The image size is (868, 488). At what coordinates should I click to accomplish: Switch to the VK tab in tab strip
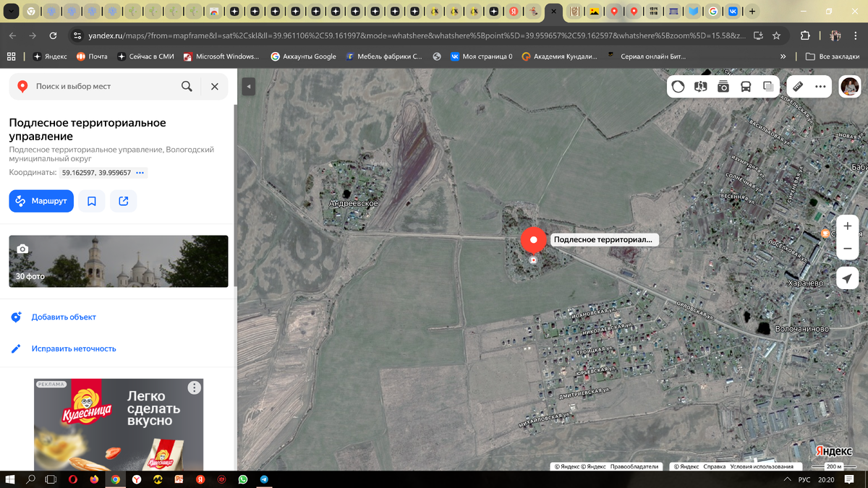tap(733, 12)
